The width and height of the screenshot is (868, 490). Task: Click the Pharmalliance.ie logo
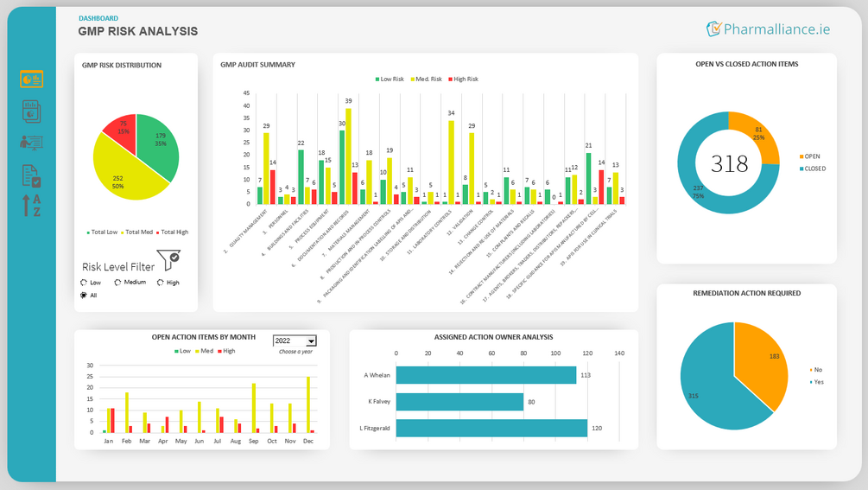(768, 29)
